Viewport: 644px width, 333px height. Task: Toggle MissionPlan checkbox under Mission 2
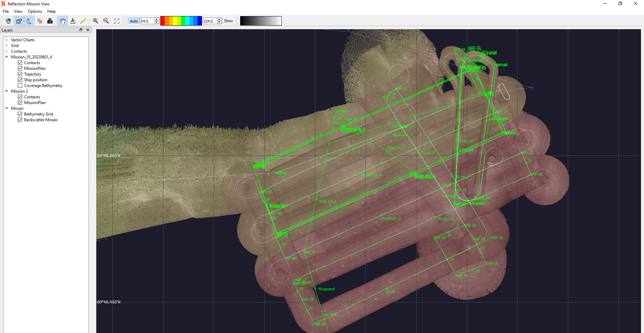point(20,103)
